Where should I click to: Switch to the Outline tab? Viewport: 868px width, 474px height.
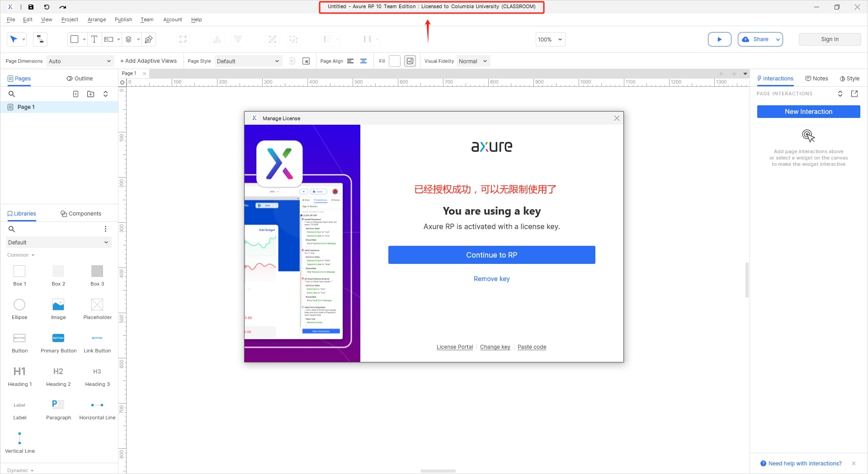tap(80, 79)
